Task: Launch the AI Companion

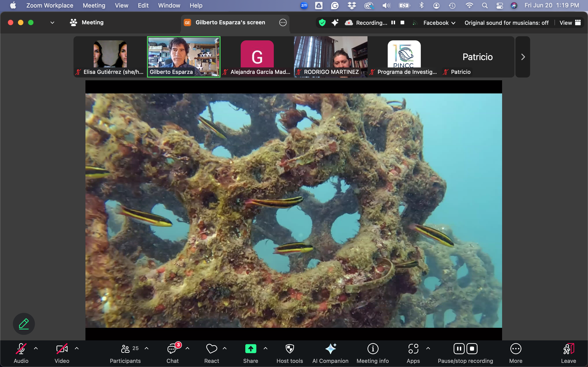Action: pyautogui.click(x=330, y=353)
